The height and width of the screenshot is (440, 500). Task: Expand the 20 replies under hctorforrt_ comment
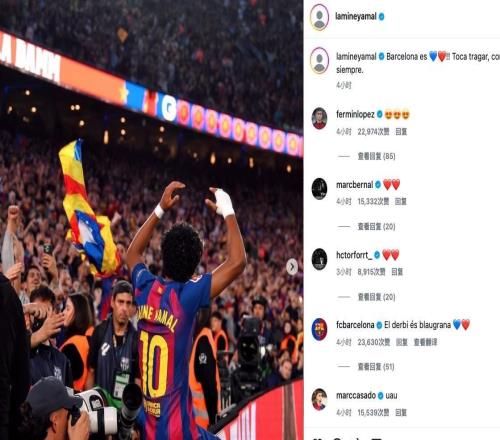click(376, 297)
